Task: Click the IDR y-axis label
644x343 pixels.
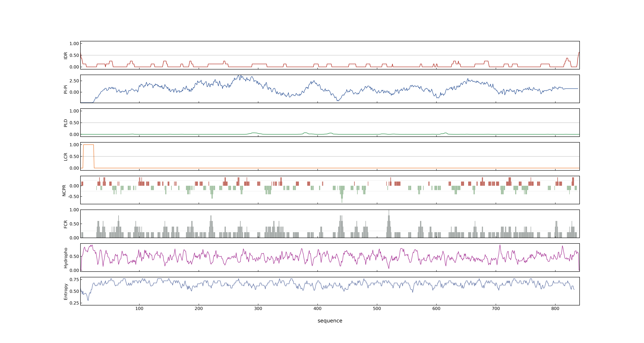Action: [66, 55]
